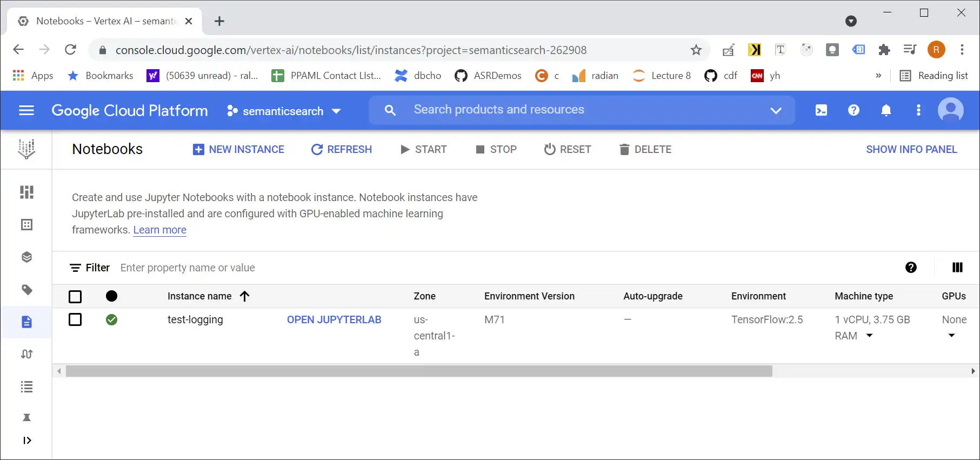This screenshot has width=980, height=460.
Task: Expand the Machine type dropdown arrow
Action: coord(869,336)
